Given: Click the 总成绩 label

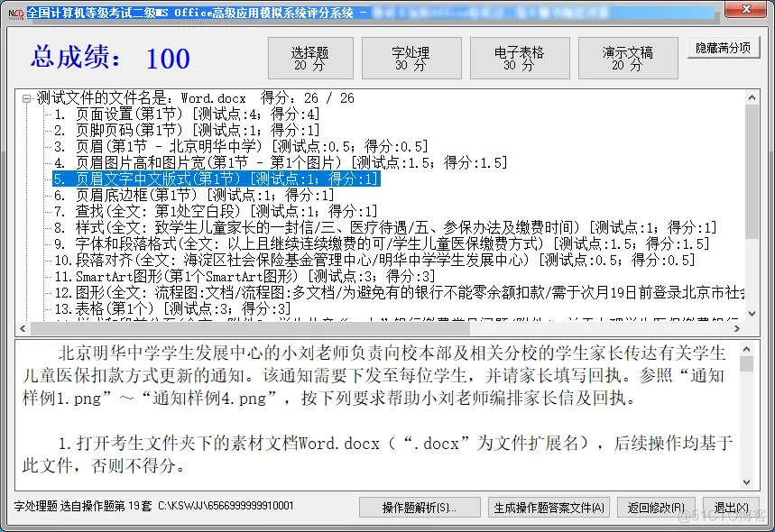Looking at the screenshot, I should click(75, 57).
